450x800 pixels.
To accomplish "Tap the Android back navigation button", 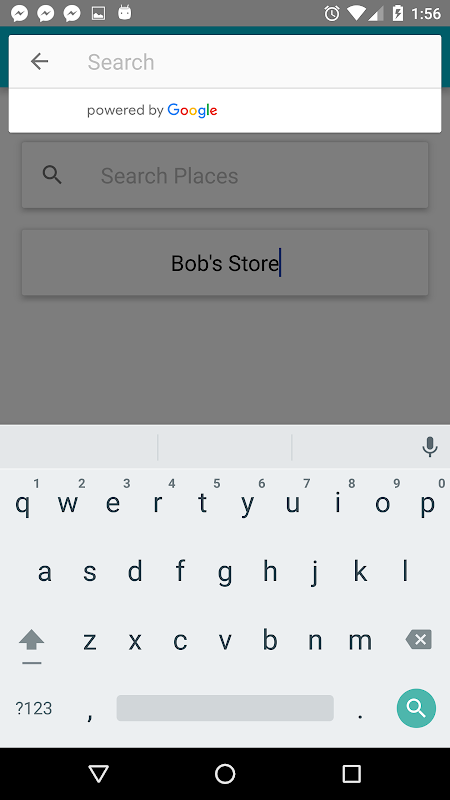I will tap(98, 774).
